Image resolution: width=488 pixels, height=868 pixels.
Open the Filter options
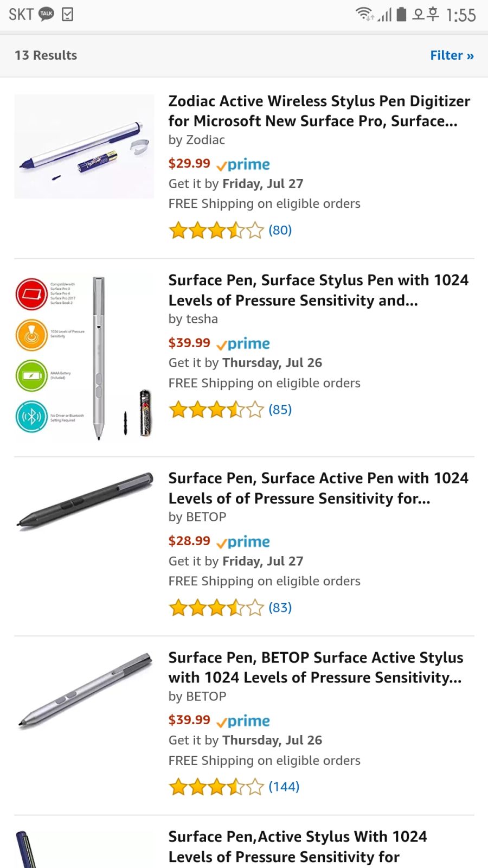coord(452,55)
